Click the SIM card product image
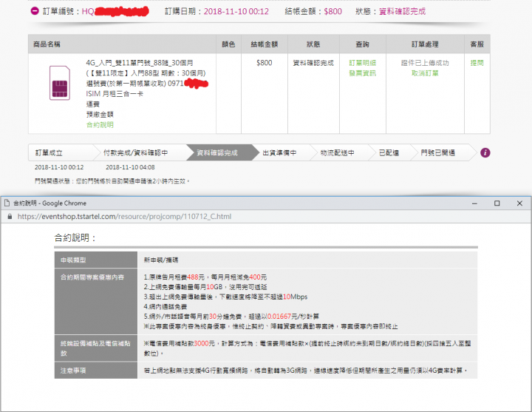532x412 pixels. click(x=60, y=84)
